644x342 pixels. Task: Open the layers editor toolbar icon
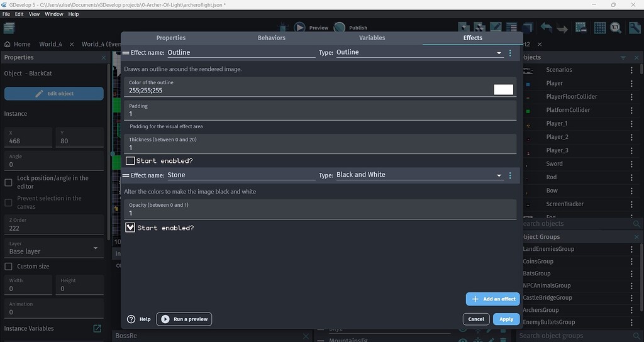[528, 28]
